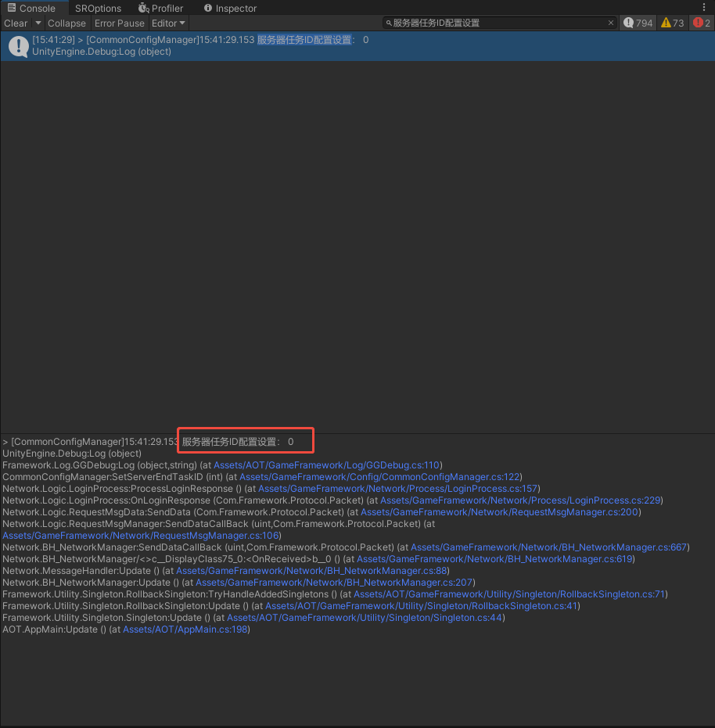Toggle the Collapse option in the Console toolbar

[66, 23]
